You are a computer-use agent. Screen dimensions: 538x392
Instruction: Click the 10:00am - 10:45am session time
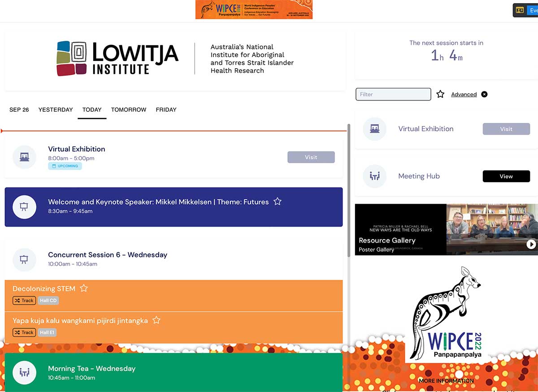(73, 264)
